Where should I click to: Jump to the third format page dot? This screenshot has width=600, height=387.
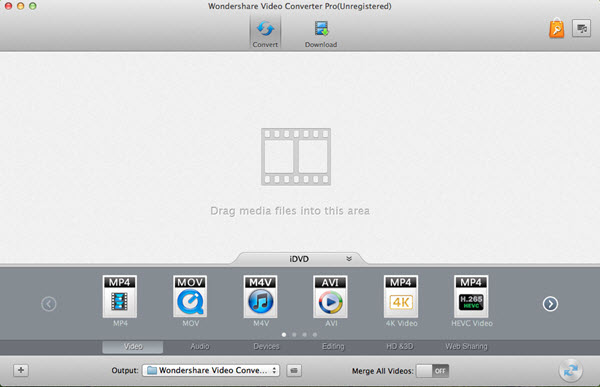pos(305,335)
